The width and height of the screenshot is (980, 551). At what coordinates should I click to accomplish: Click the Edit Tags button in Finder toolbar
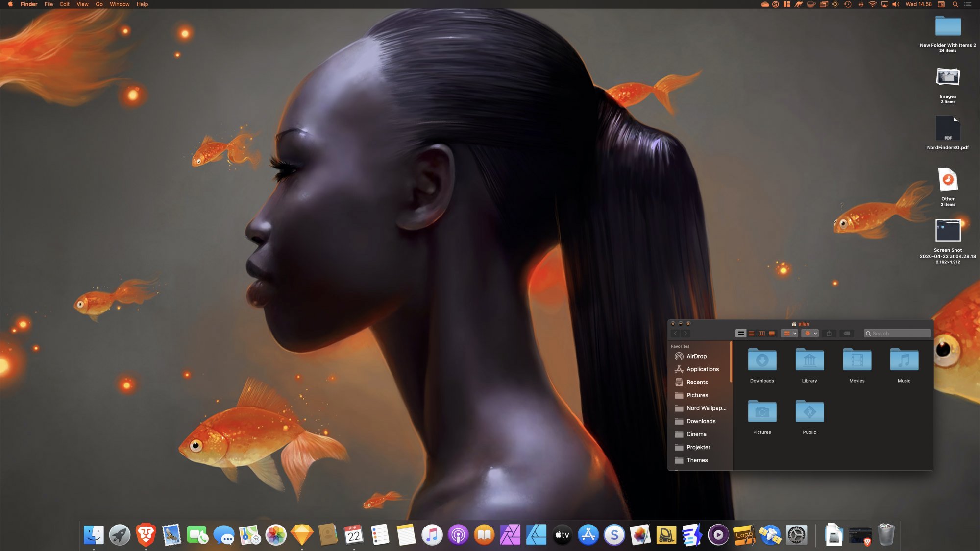click(x=847, y=334)
